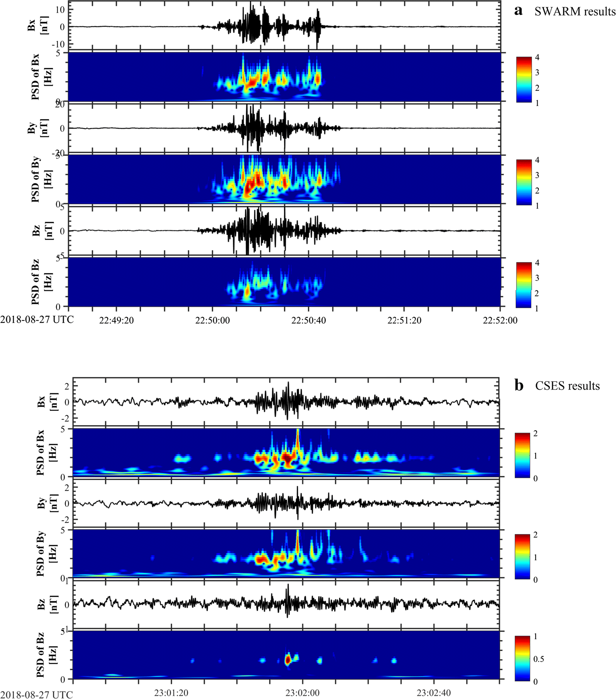Click the CSES PSD of Bx spectrogram
This screenshot has height=699, width=616.
pyautogui.click(x=286, y=452)
